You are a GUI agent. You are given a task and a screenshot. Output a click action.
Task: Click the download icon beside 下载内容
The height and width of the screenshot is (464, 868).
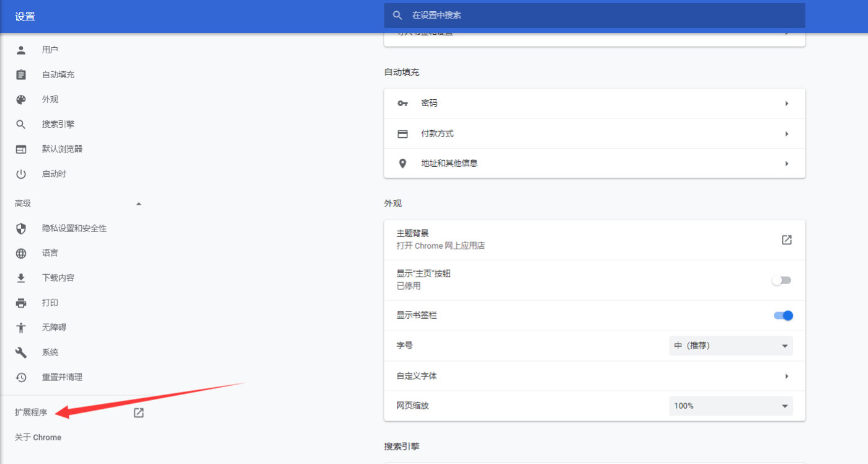21,278
